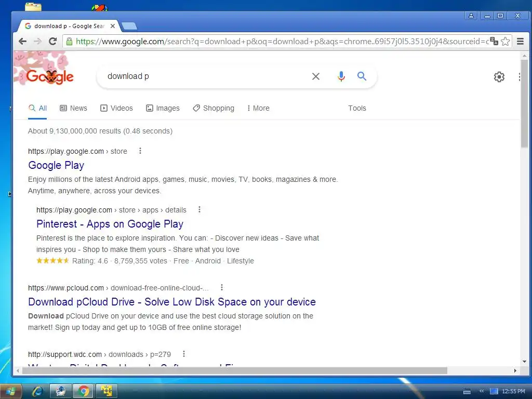
Task: Click the pcloud.com breadcrumb URL
Action: click(x=118, y=288)
